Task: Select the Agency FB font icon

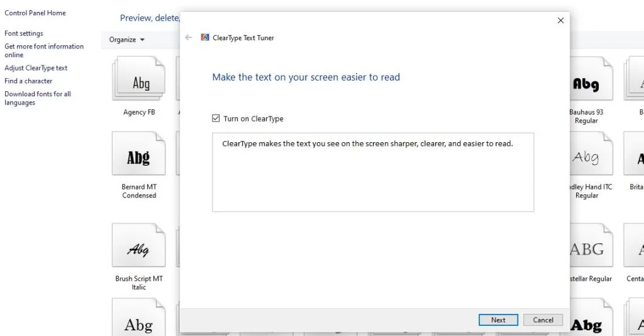Action: coord(139,79)
